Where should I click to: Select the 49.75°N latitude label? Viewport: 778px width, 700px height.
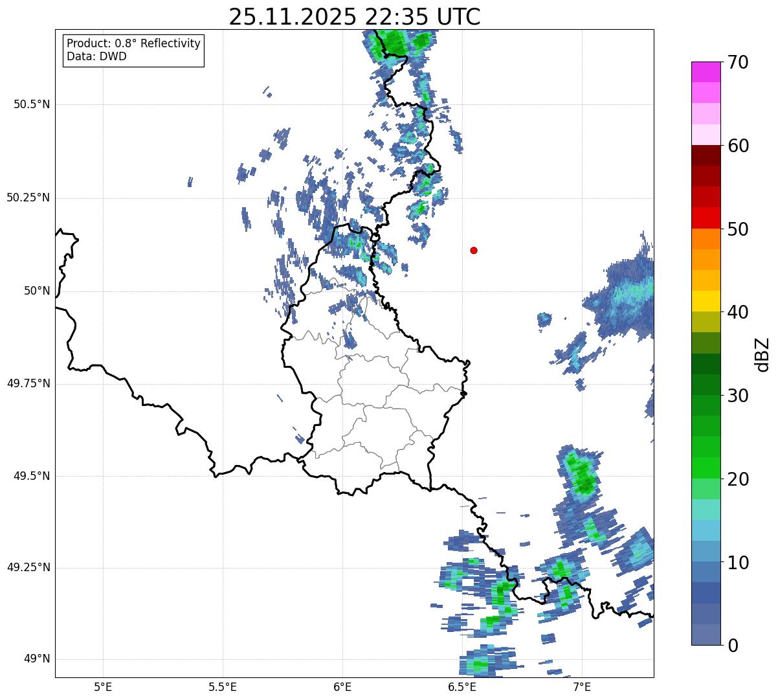tap(28, 383)
